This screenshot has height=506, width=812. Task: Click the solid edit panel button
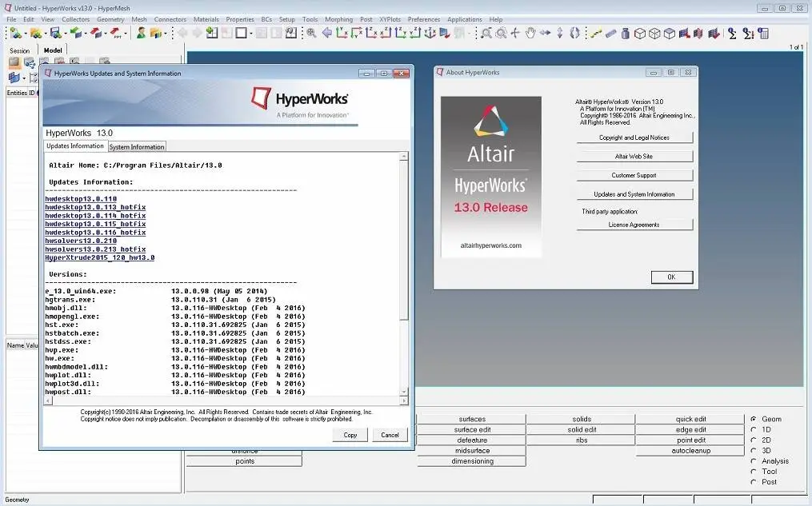[x=582, y=429]
